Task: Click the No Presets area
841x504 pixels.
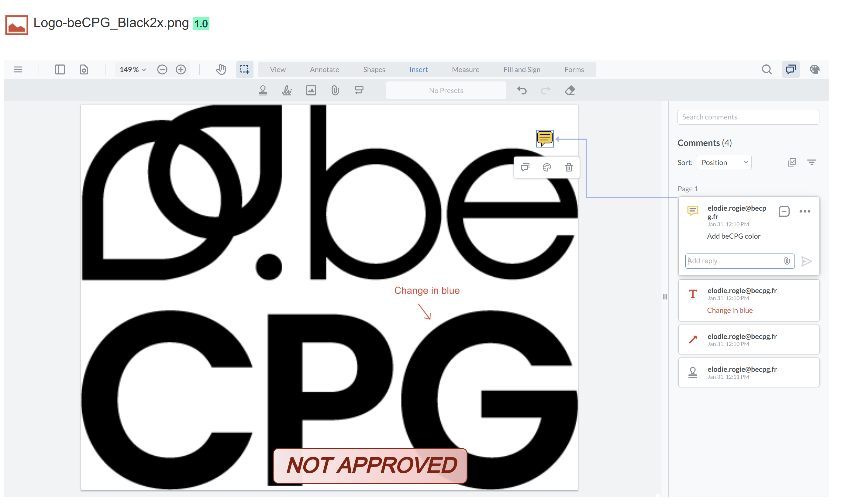Action: [x=446, y=91]
